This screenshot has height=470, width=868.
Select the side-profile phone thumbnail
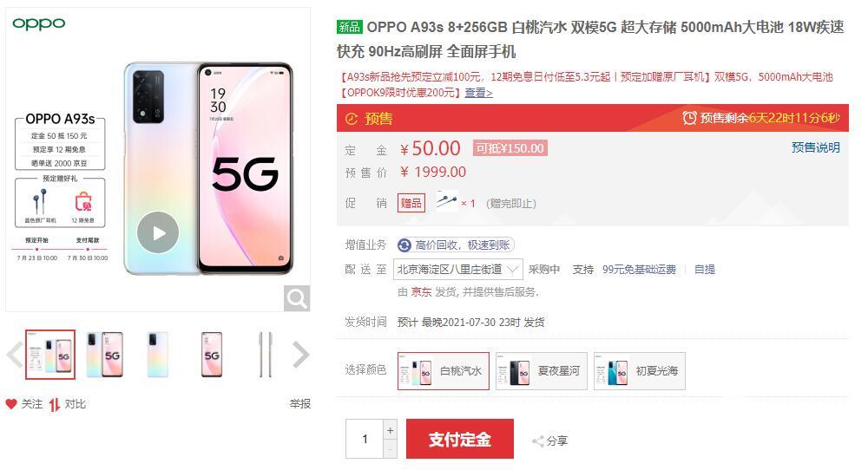pos(266,355)
